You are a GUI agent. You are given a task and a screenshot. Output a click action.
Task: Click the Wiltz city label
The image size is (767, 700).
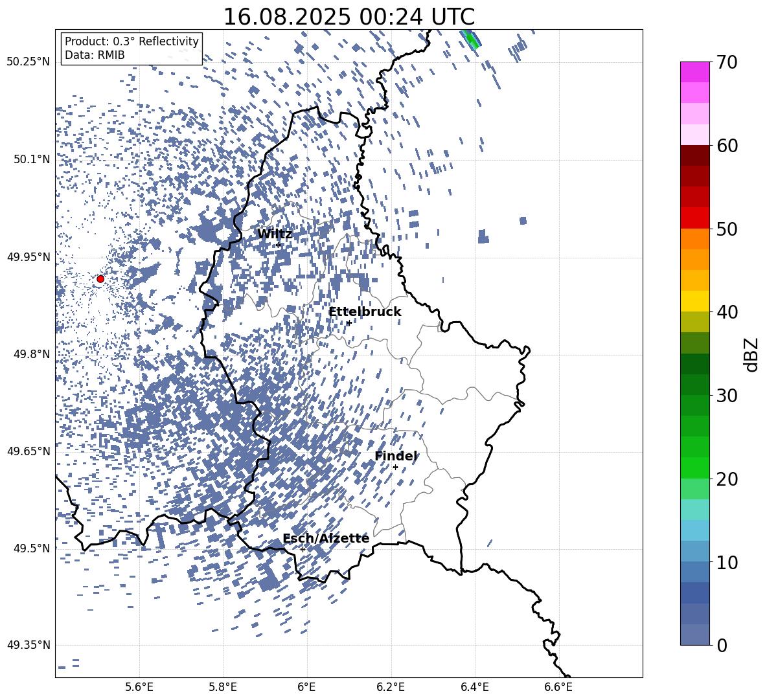(275, 234)
